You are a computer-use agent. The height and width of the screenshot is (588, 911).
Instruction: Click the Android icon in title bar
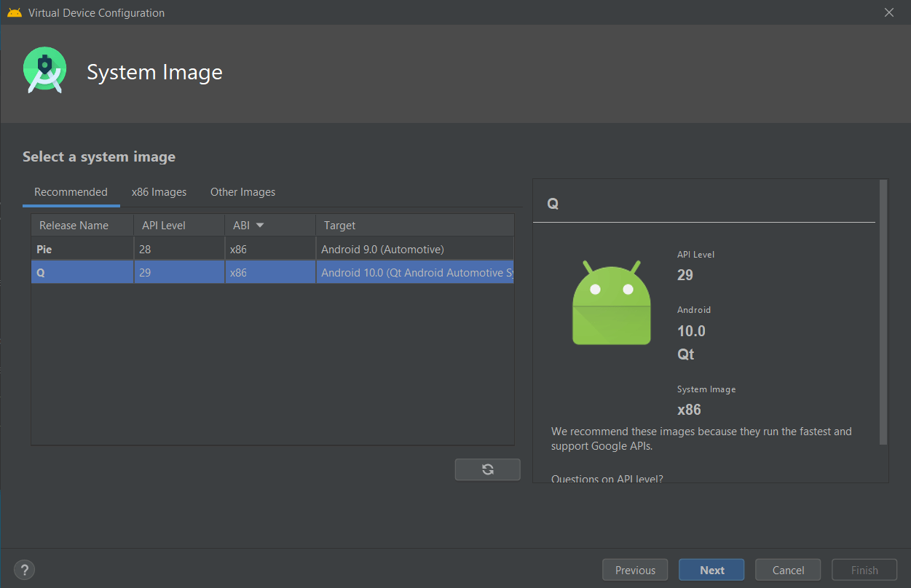click(14, 12)
